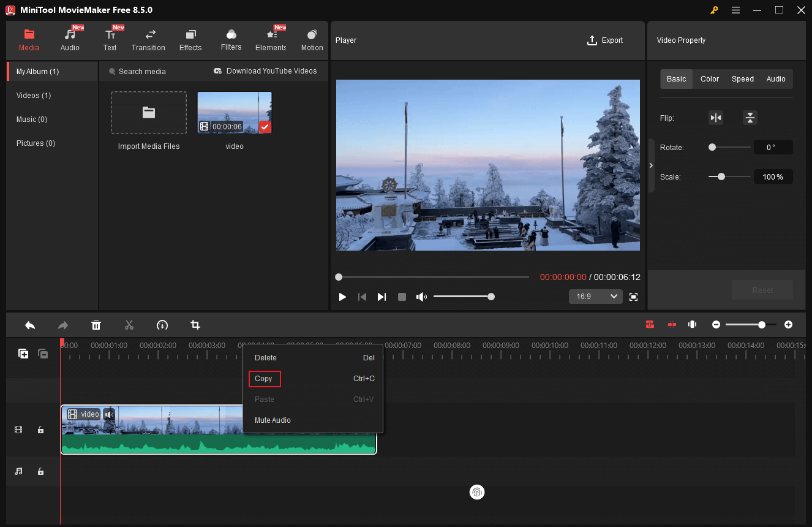The height and width of the screenshot is (527, 812).
Task: Open the Filters library
Action: coord(231,40)
